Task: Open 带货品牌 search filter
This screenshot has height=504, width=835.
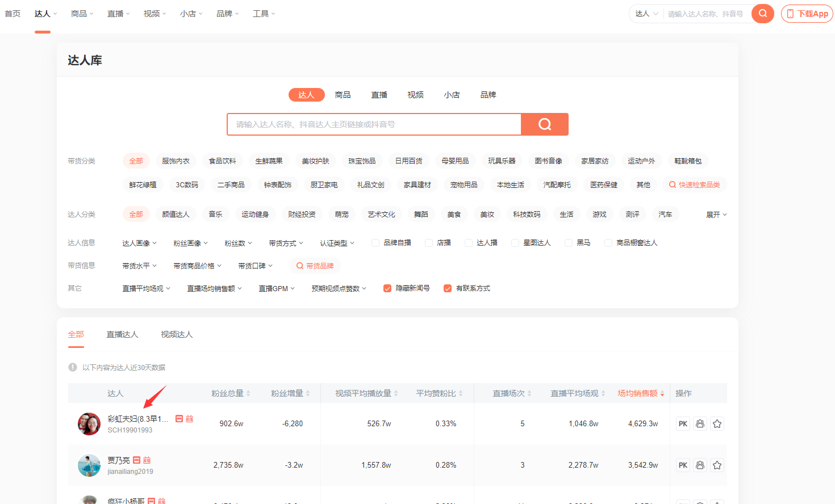Action: coord(315,266)
